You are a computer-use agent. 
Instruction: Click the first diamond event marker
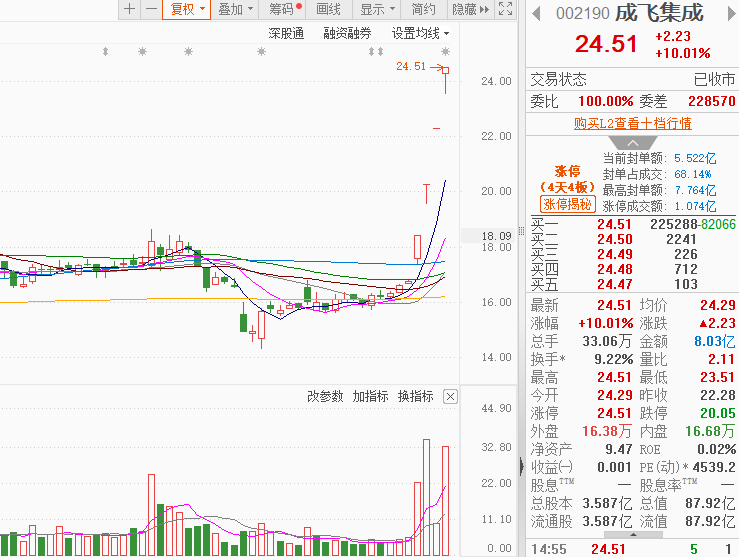(x=106, y=51)
